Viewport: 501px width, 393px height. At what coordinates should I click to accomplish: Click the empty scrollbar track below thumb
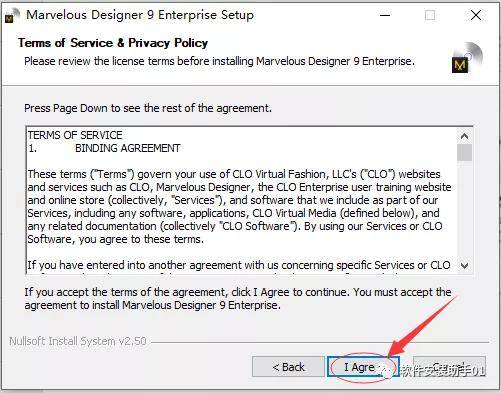[x=464, y=210]
